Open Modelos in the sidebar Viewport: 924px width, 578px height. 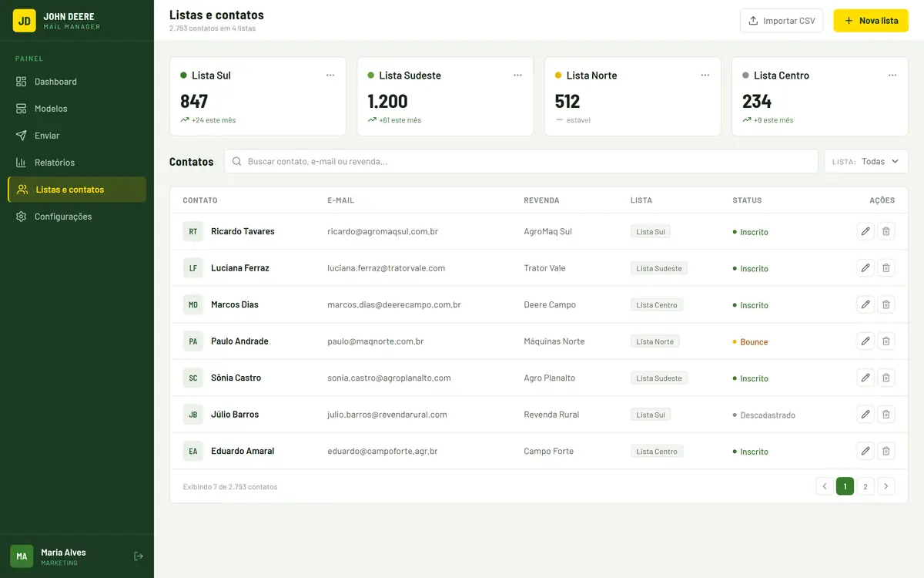click(x=77, y=109)
